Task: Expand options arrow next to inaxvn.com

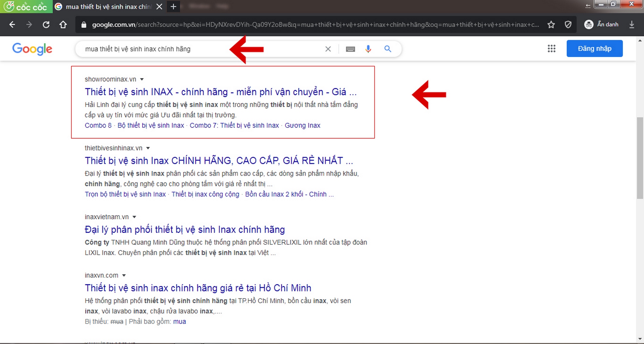Action: pos(124,275)
